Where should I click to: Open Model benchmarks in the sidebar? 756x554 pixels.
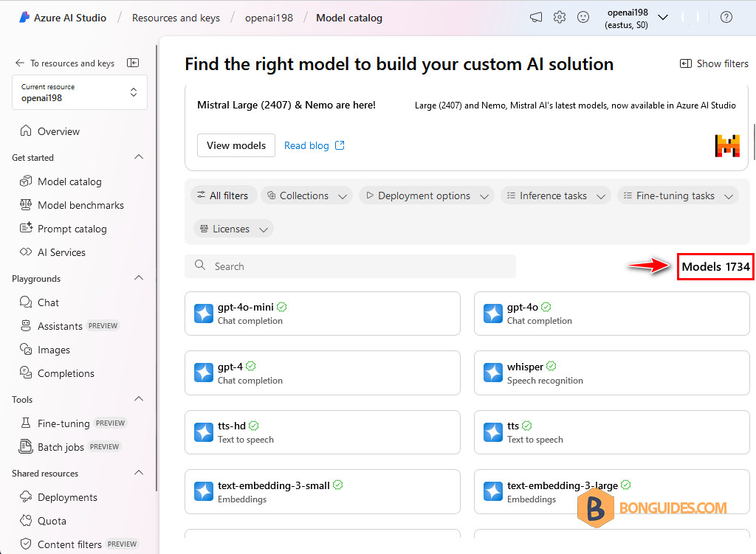(80, 205)
